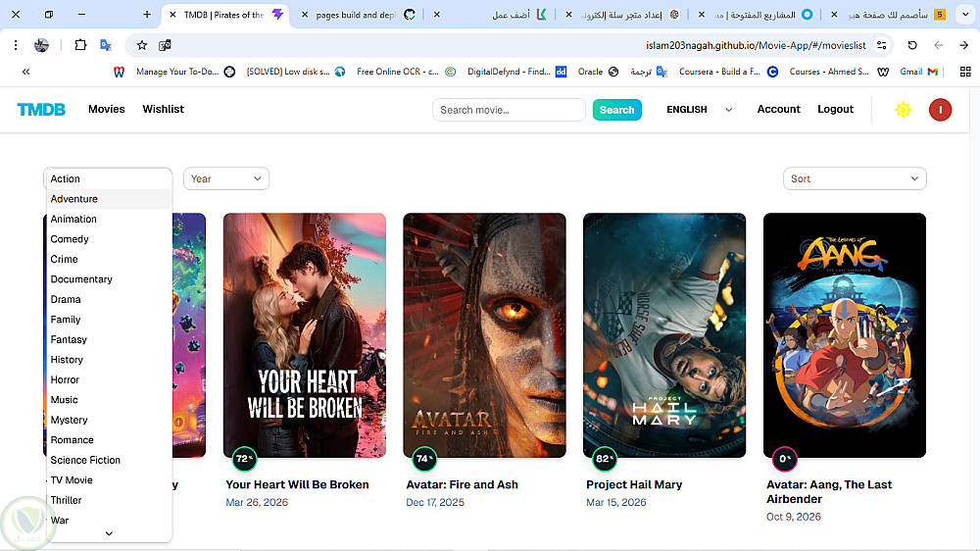This screenshot has width=980, height=551.
Task: Open the red user avatar 'I'
Action: [940, 110]
